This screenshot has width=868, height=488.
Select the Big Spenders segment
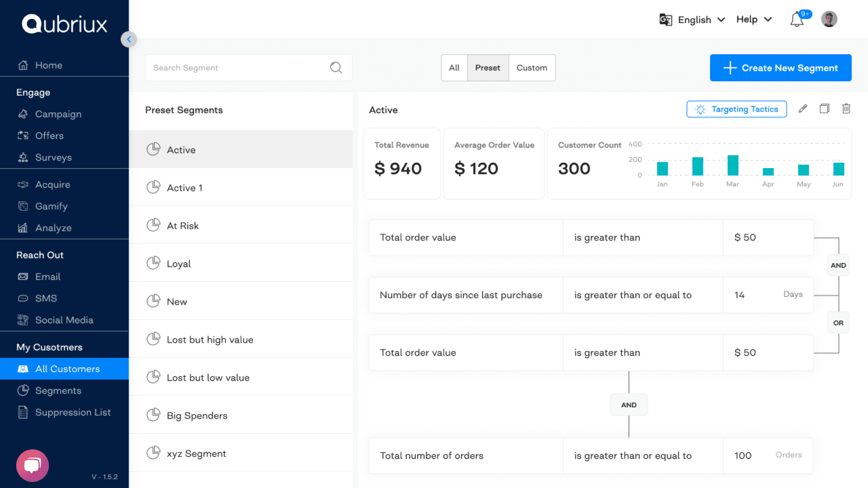pos(196,415)
